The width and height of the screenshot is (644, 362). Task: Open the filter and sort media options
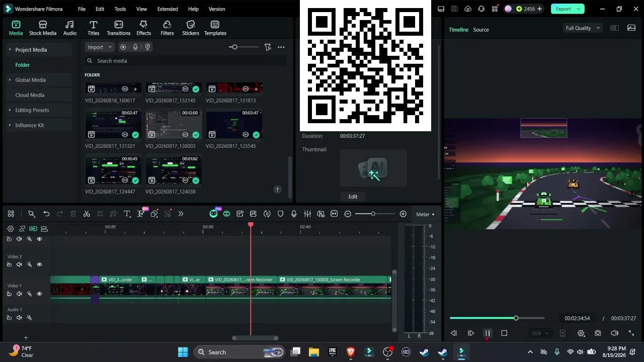tap(268, 47)
